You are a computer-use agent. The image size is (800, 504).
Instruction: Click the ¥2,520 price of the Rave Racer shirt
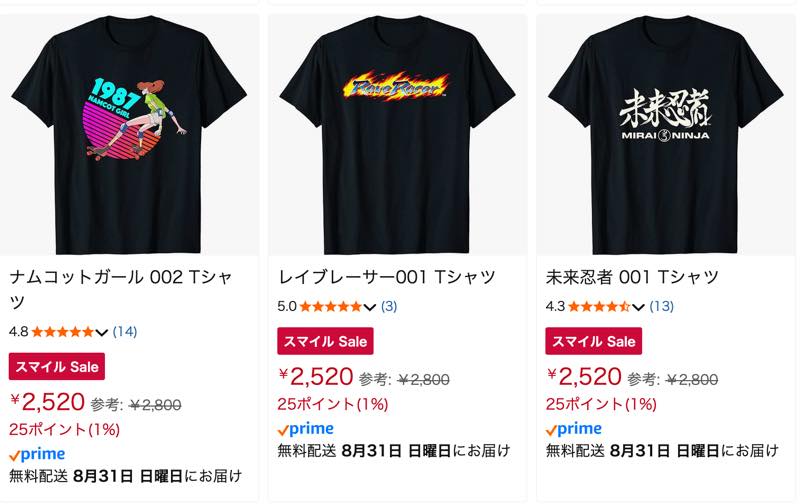click(316, 377)
